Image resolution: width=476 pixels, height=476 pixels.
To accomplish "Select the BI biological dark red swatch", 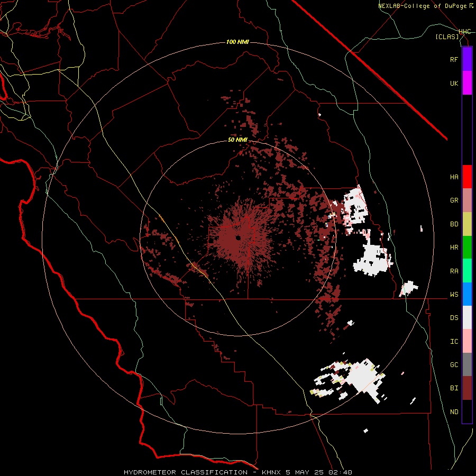I will (467, 388).
